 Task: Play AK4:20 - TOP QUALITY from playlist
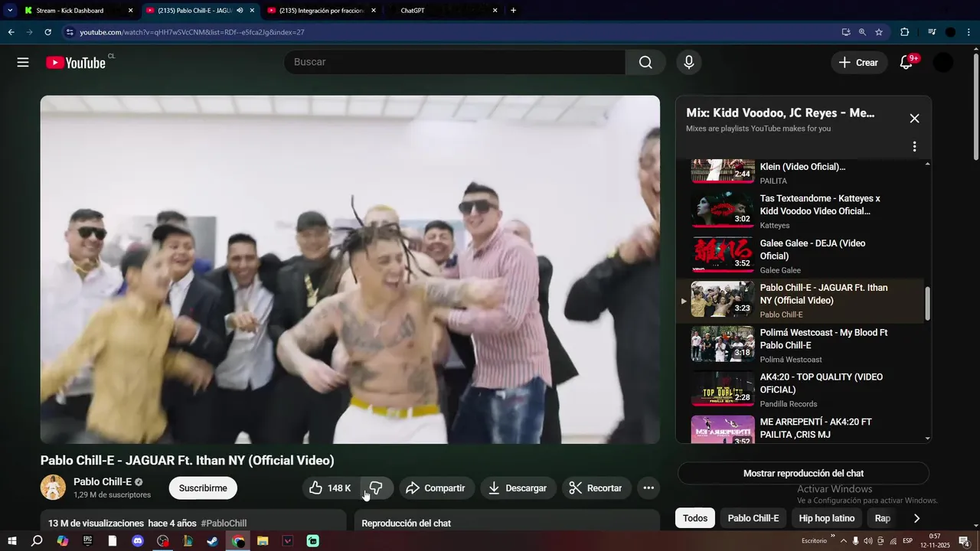[802, 390]
